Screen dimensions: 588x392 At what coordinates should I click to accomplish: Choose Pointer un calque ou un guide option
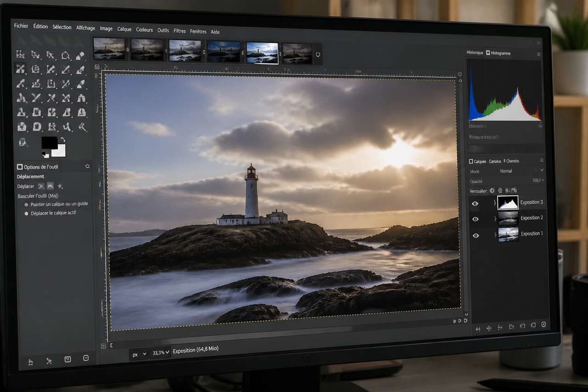tap(27, 205)
